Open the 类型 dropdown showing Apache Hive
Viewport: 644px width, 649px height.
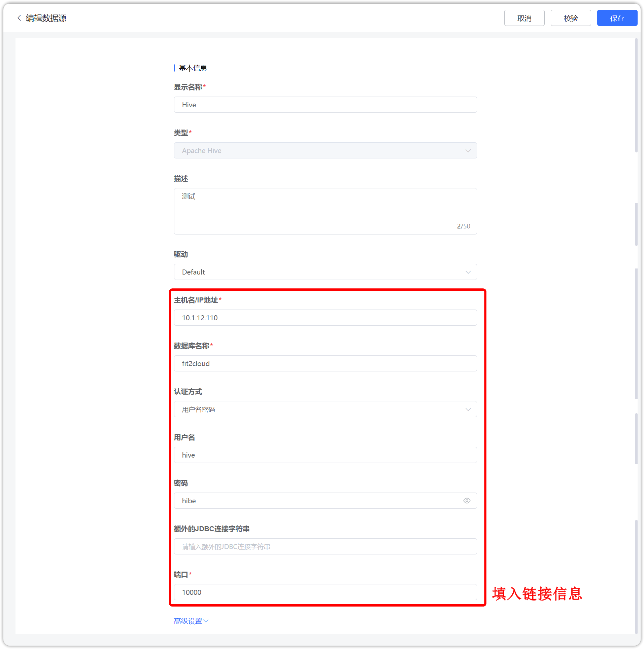click(325, 150)
